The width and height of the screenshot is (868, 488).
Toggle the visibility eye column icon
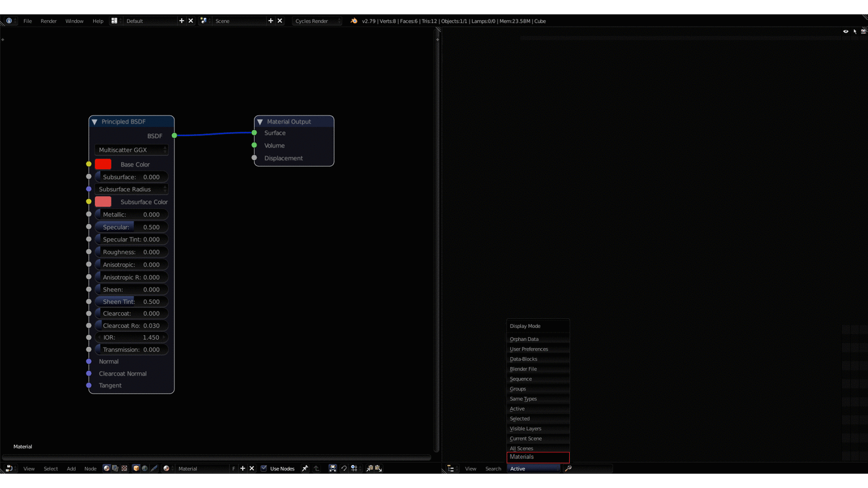(x=846, y=31)
